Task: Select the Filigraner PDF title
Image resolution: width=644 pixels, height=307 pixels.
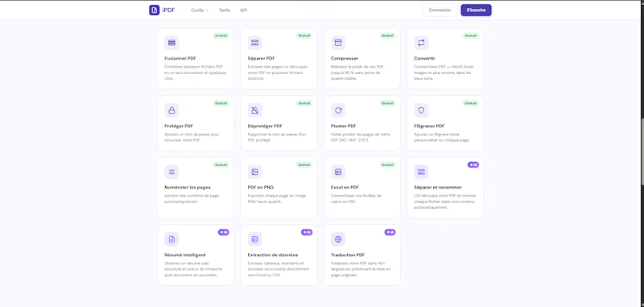Action: point(429,127)
